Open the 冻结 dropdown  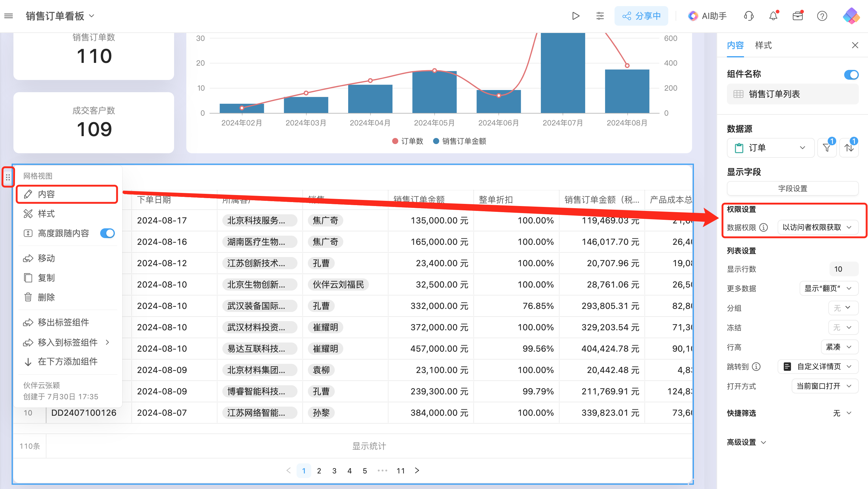click(x=843, y=327)
